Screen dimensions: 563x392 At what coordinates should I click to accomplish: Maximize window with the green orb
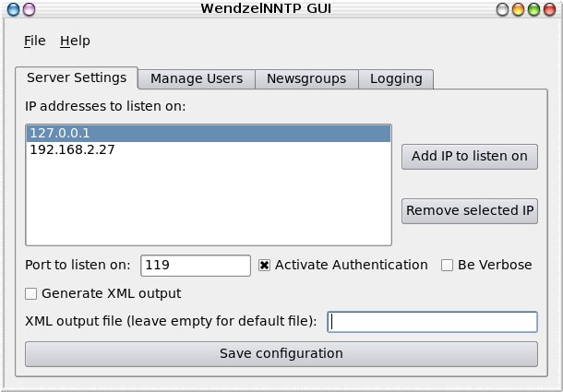[533, 9]
